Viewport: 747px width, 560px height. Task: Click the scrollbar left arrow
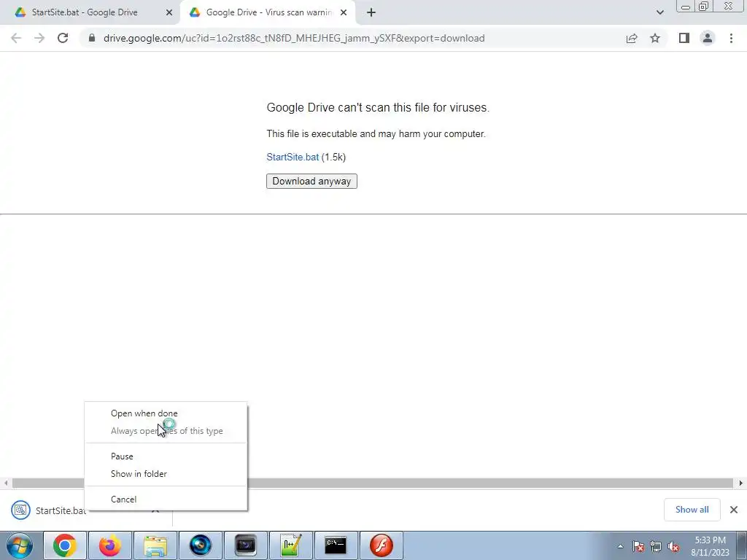6,483
